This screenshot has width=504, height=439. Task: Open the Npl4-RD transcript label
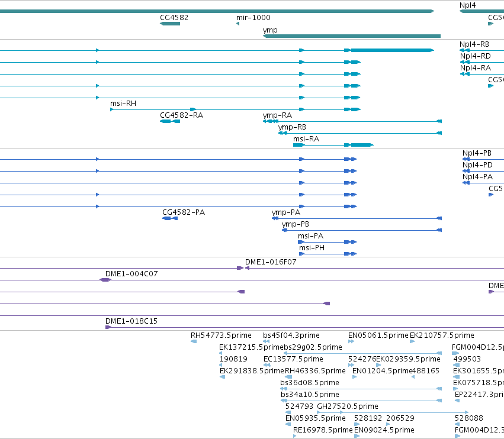(475, 56)
